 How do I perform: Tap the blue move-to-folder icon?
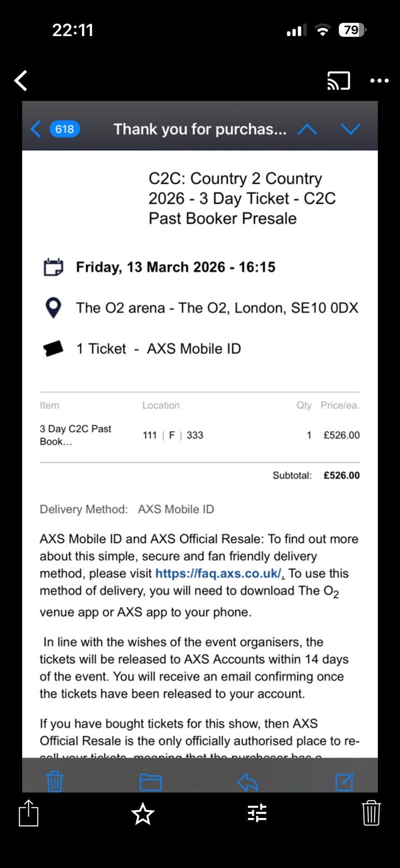[151, 782]
